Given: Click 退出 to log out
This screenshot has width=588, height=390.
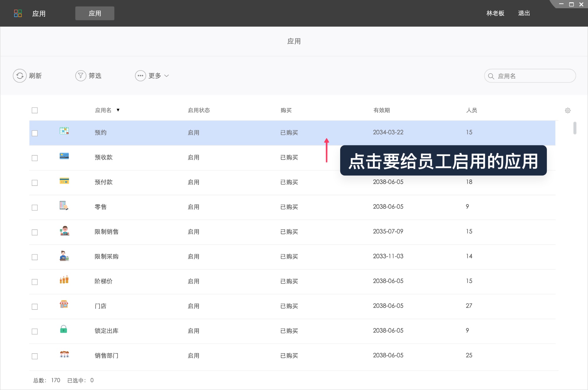Looking at the screenshot, I should [524, 13].
